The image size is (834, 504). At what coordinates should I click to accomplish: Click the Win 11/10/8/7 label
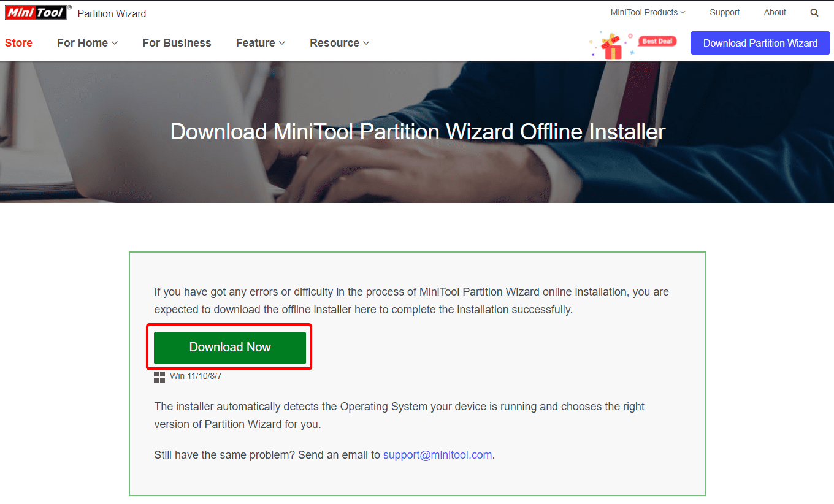pyautogui.click(x=196, y=376)
